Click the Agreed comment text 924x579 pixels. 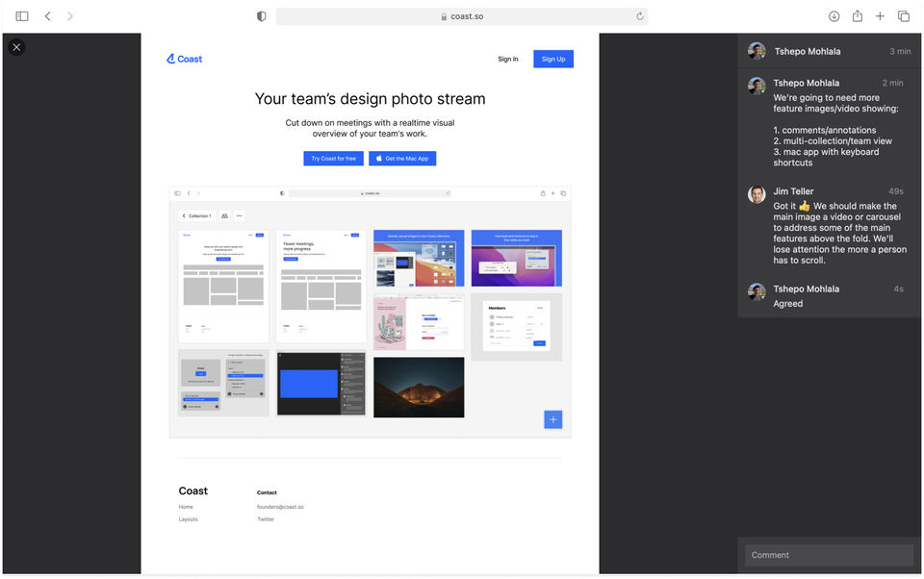click(x=788, y=304)
